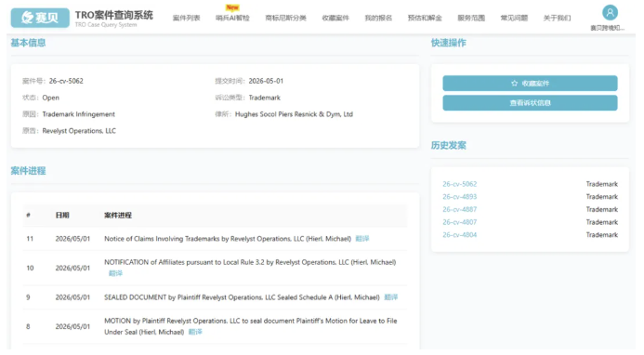Click the username text below the avatar
This screenshot has height=355, width=644.
[608, 28]
